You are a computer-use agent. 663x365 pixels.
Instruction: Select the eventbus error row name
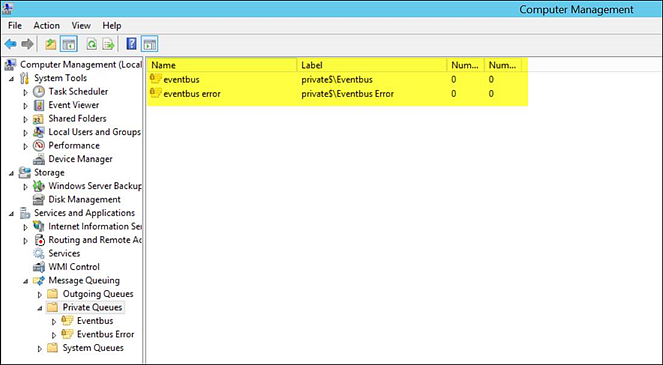tap(192, 93)
